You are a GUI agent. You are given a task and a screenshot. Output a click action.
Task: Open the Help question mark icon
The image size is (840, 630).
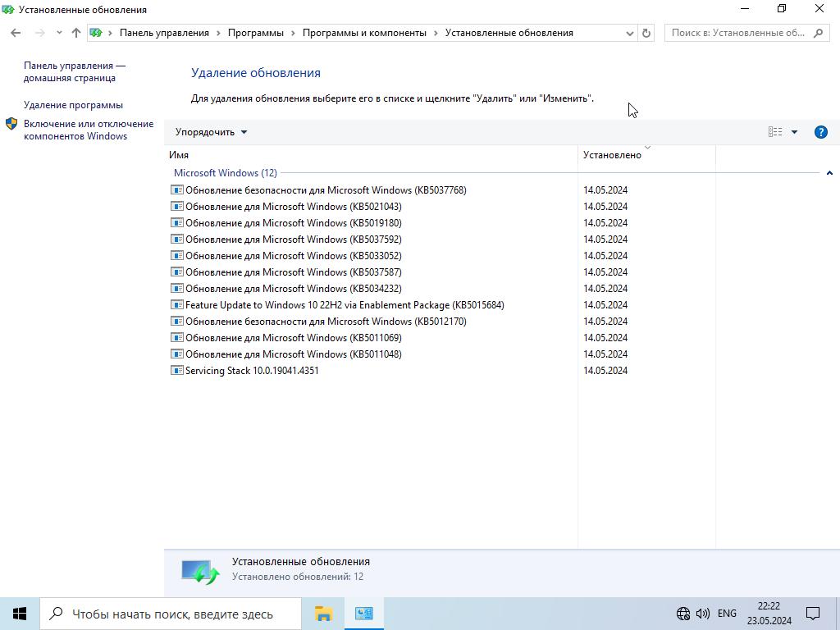820,132
